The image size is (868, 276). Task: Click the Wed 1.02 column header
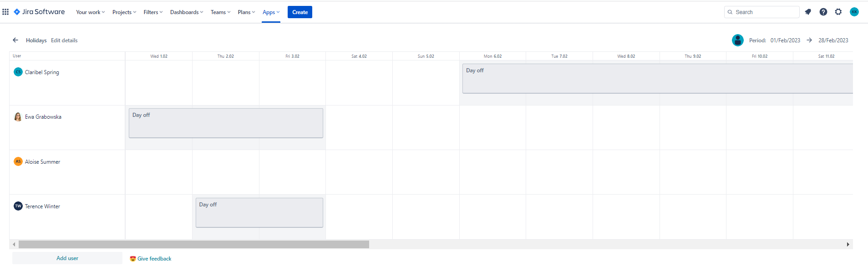point(159,56)
